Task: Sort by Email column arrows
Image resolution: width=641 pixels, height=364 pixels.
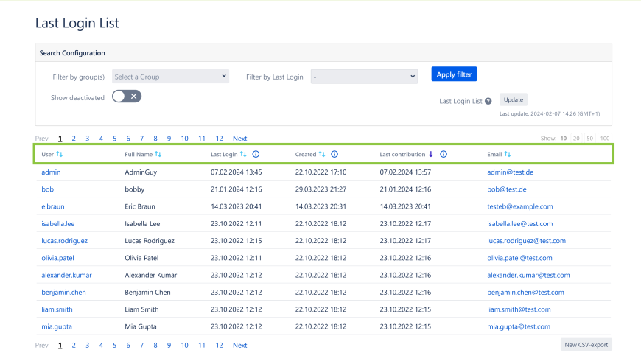Action: tap(508, 155)
